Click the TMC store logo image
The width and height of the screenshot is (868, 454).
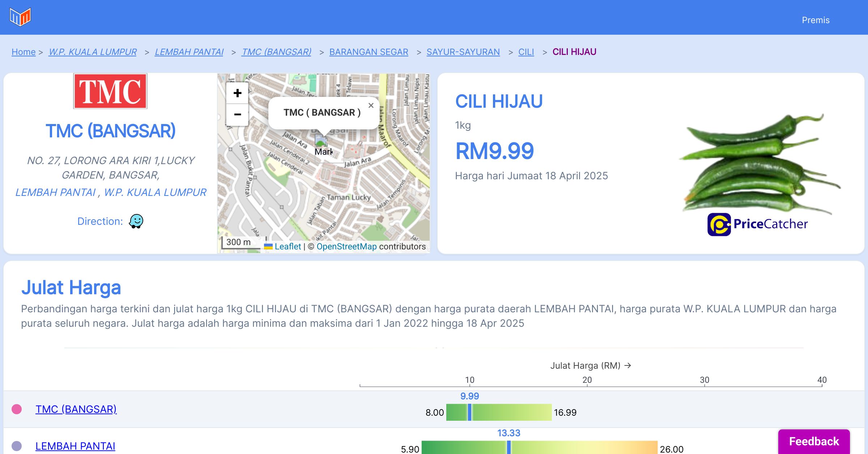[x=110, y=91]
